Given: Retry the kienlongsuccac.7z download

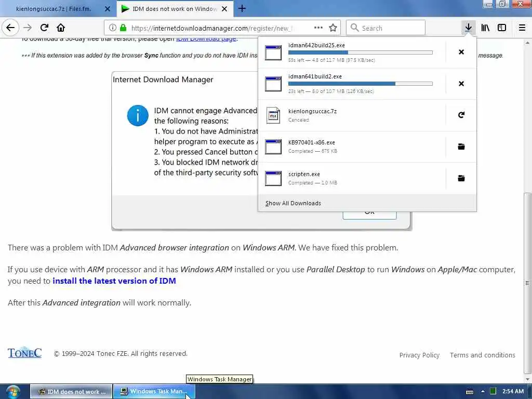Looking at the screenshot, I should point(461,115).
